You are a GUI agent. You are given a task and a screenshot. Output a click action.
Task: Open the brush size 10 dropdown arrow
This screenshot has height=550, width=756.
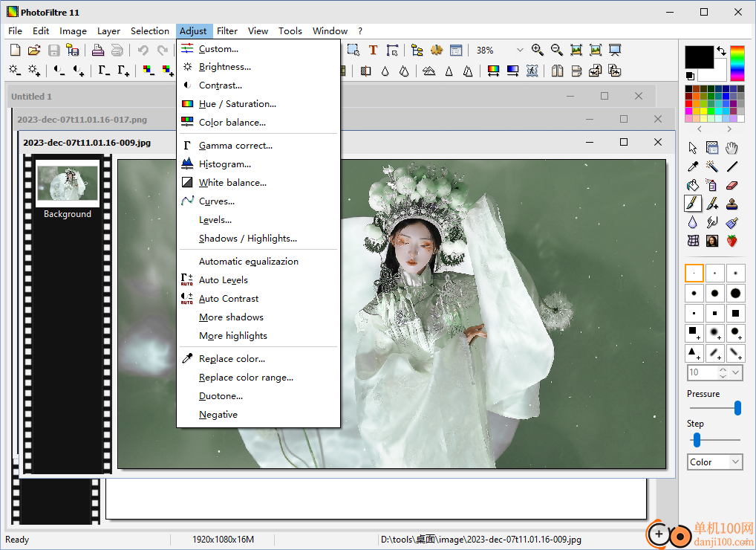pos(736,372)
